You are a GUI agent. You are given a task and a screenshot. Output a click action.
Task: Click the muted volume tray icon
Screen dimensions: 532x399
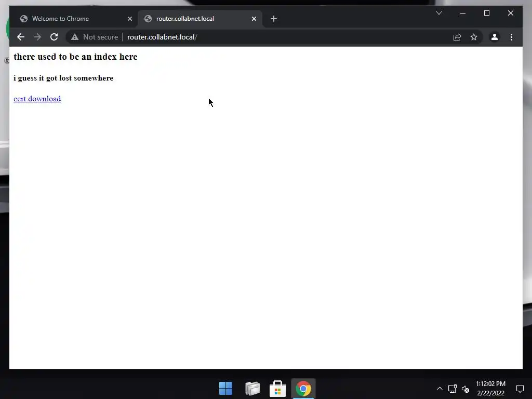pos(465,389)
